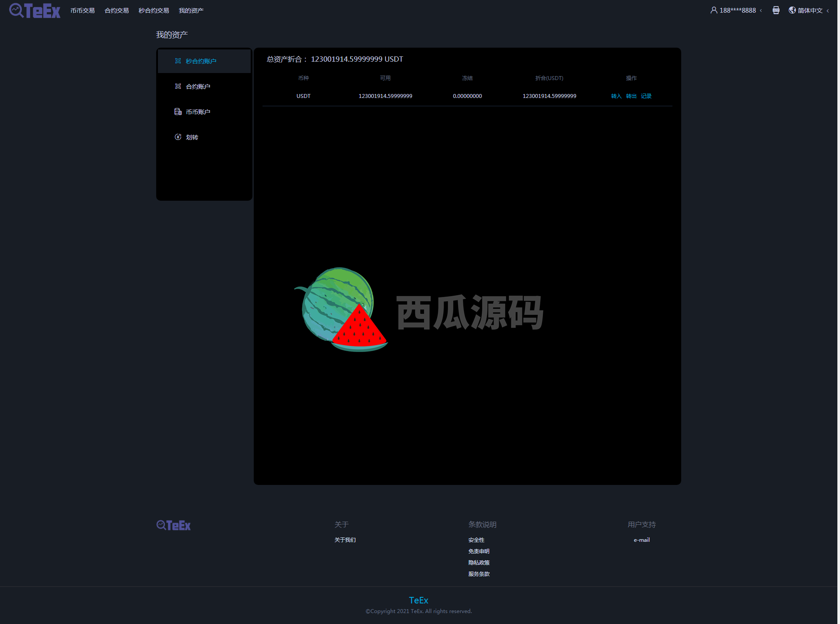This screenshot has width=840, height=624.
Task: Click the 币种 column header
Action: point(304,78)
